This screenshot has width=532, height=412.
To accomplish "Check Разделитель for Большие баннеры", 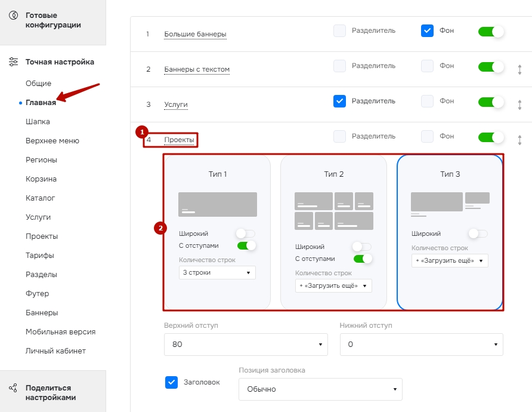I will 339,30.
